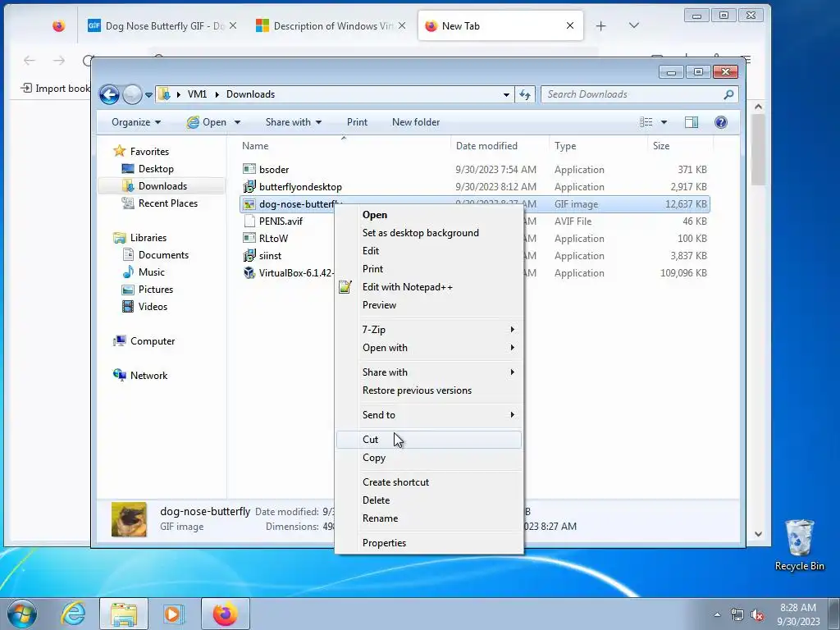This screenshot has height=630, width=840.
Task: Choose Edit with Notepad++
Action: click(x=428, y=286)
